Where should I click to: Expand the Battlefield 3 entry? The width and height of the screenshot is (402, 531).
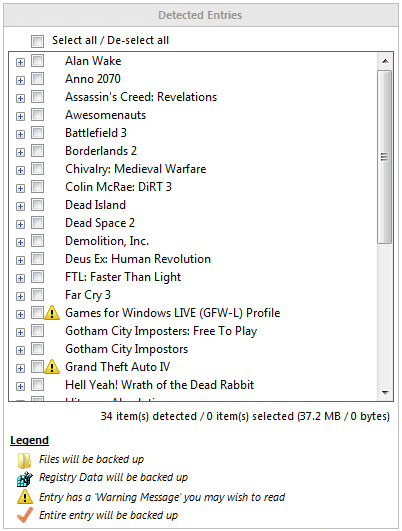21,134
